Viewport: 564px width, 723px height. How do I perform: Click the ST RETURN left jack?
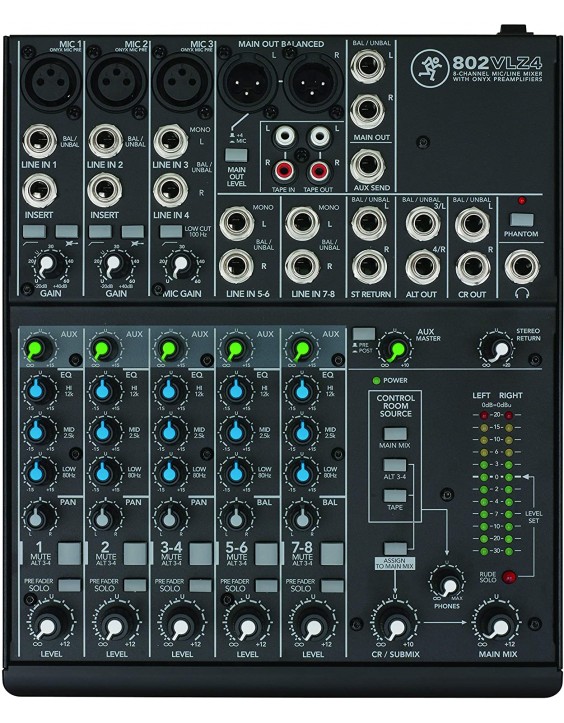pos(369,224)
